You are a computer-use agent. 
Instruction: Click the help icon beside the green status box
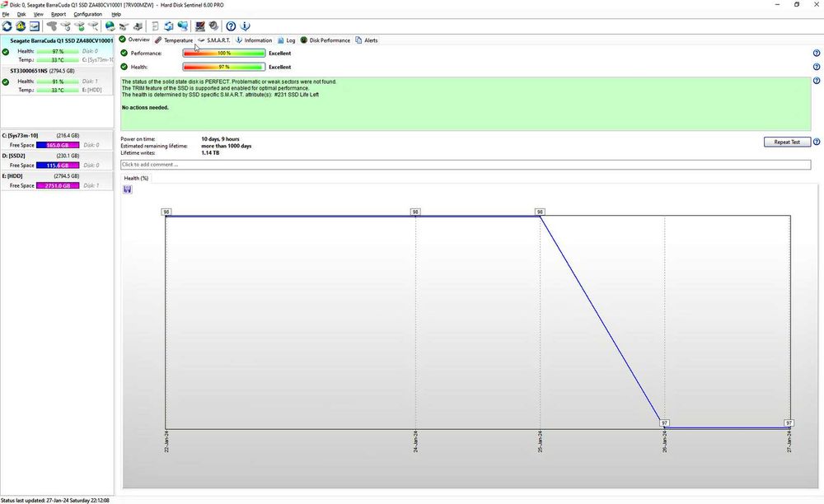pyautogui.click(x=816, y=81)
